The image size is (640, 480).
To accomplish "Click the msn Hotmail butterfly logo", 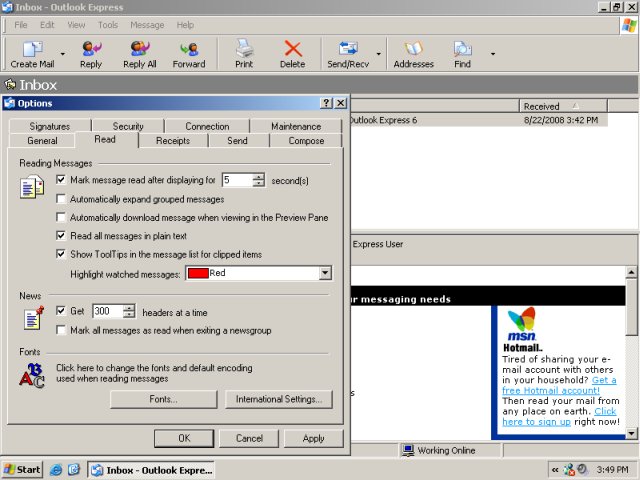I will (521, 320).
